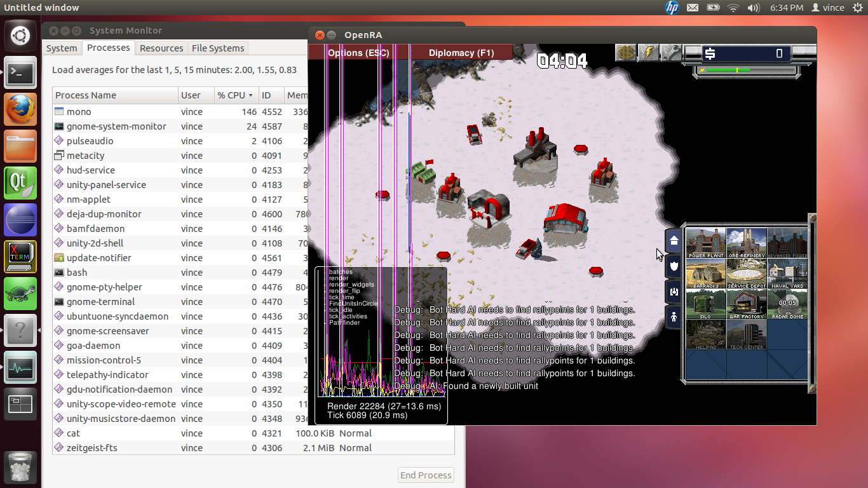Launch Qt Creator from the launcher
Viewport: 868px width, 488px height.
point(20,183)
